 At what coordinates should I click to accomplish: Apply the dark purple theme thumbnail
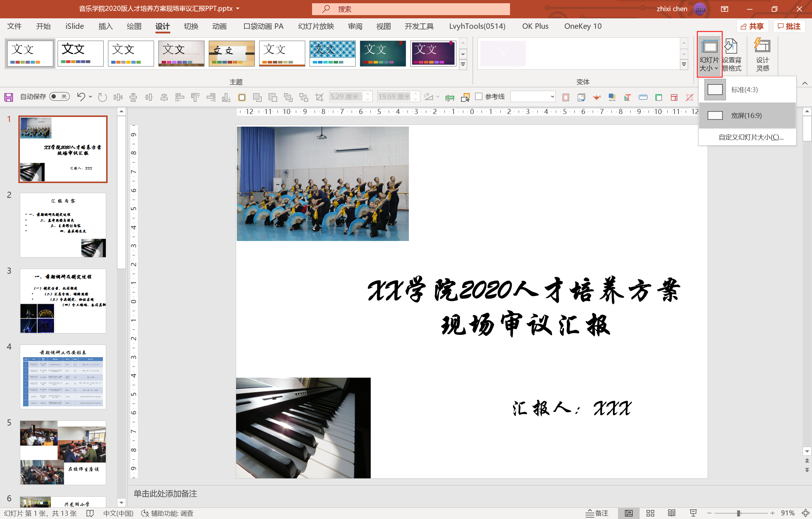(433, 54)
